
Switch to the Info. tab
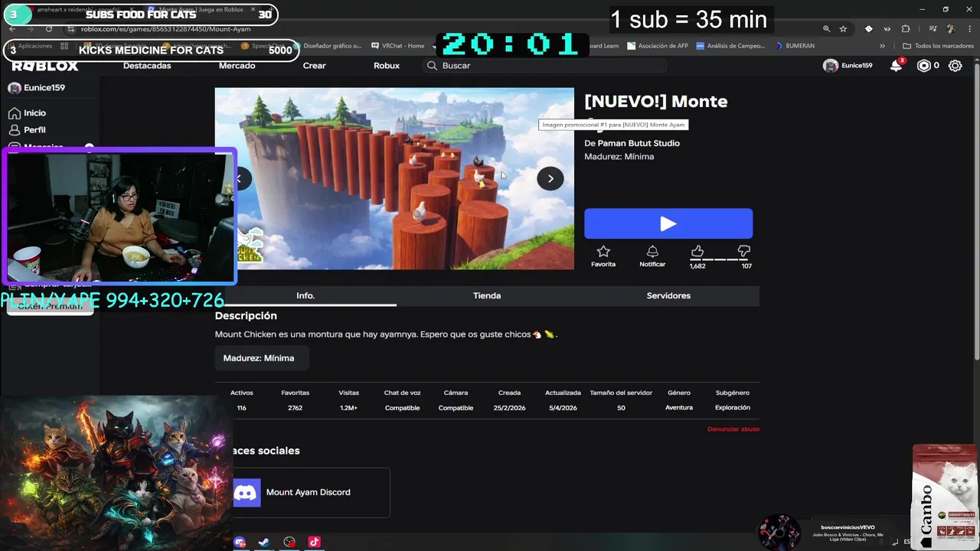click(305, 295)
